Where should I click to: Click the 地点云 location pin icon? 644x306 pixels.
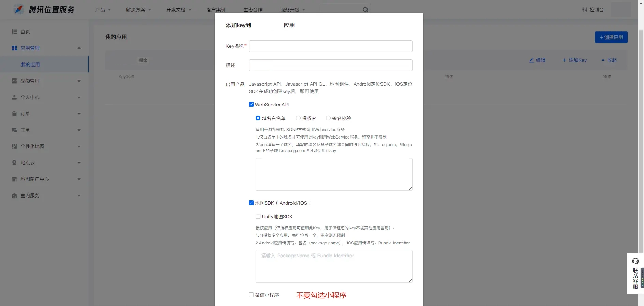(x=14, y=163)
